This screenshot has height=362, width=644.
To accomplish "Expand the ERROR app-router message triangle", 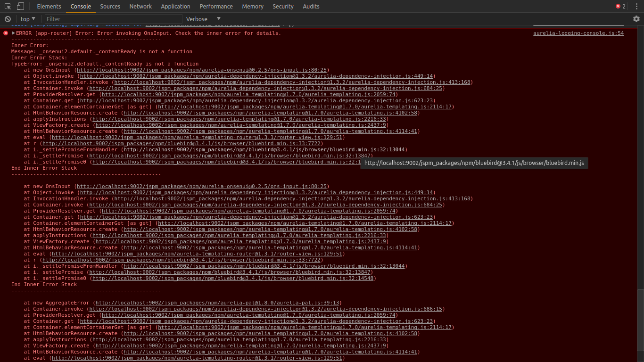I will 13,33.
